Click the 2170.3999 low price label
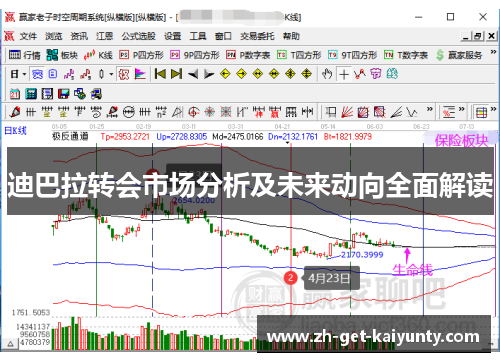The image size is (500, 362). [362, 255]
